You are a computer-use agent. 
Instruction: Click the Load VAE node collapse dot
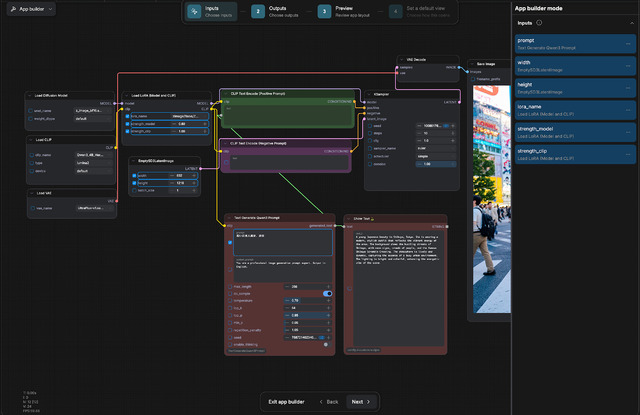point(30,193)
